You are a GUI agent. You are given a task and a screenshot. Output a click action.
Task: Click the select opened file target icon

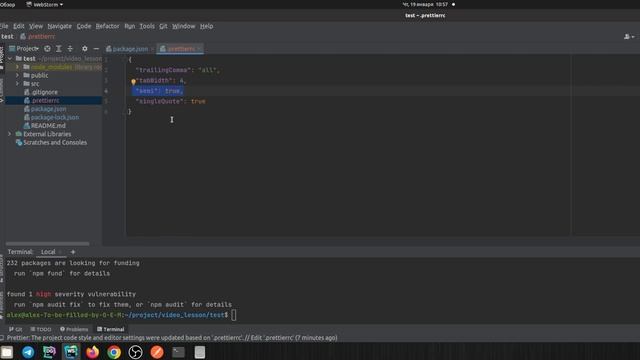pos(47,49)
